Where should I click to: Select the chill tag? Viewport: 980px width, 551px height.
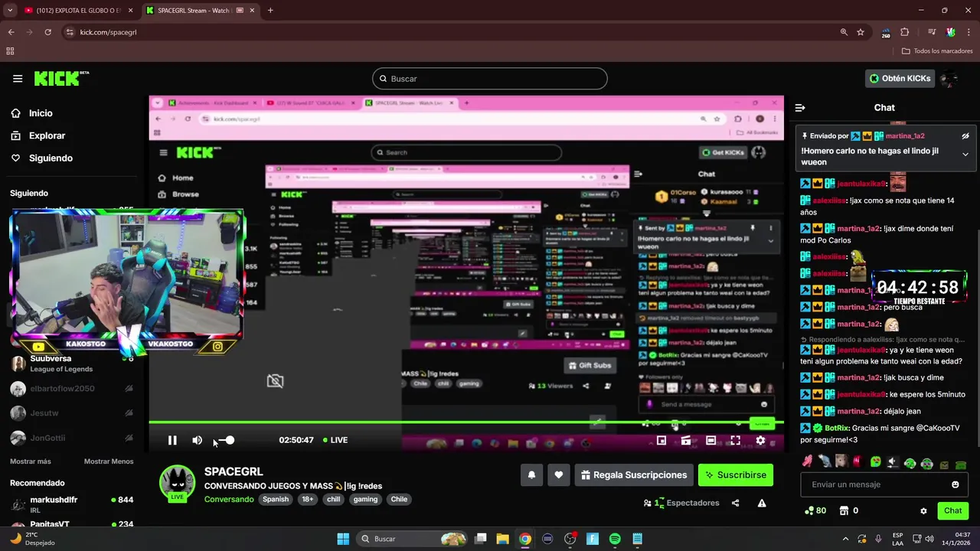click(x=333, y=499)
